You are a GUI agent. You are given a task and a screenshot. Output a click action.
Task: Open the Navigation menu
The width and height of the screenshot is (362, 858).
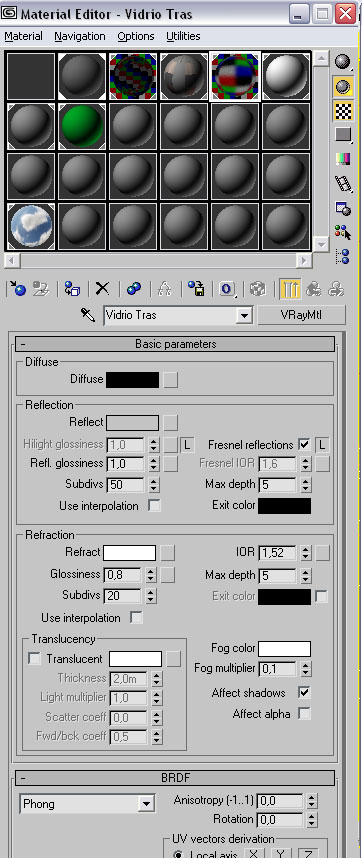click(80, 36)
